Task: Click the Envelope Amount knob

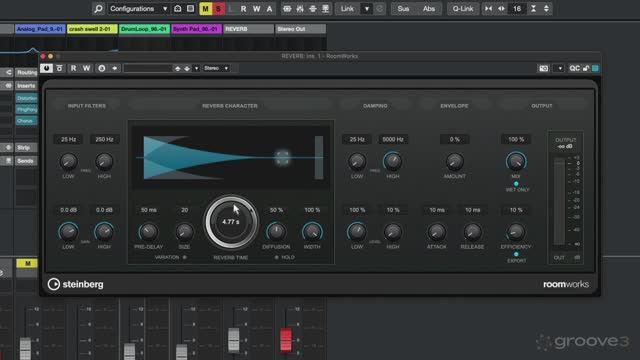Action: [x=454, y=162]
